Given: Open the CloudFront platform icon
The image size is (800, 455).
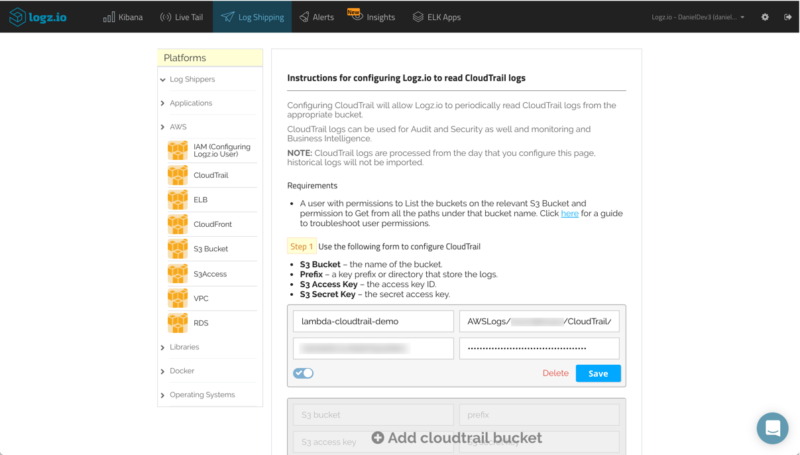Looking at the screenshot, I should [177, 224].
